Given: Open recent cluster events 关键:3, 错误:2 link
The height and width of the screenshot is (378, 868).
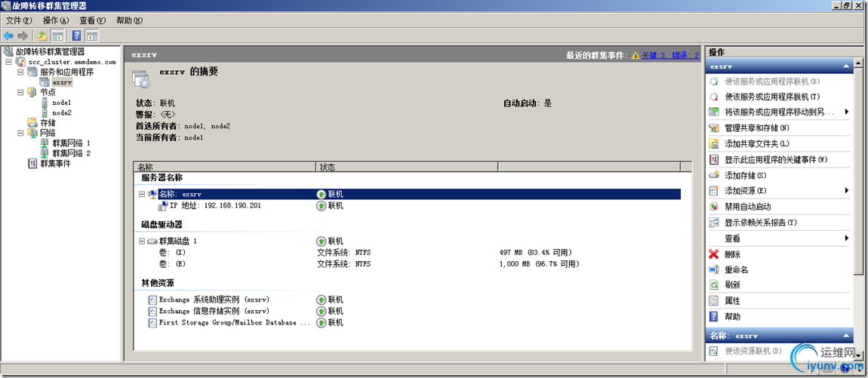Looking at the screenshot, I should click(x=669, y=55).
